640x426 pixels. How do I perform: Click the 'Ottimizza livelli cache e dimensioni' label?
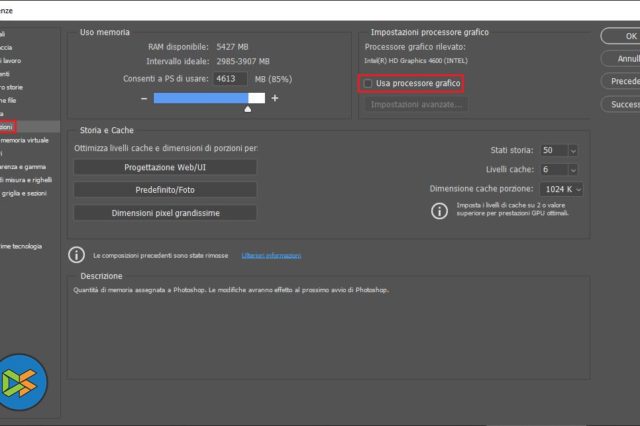166,148
